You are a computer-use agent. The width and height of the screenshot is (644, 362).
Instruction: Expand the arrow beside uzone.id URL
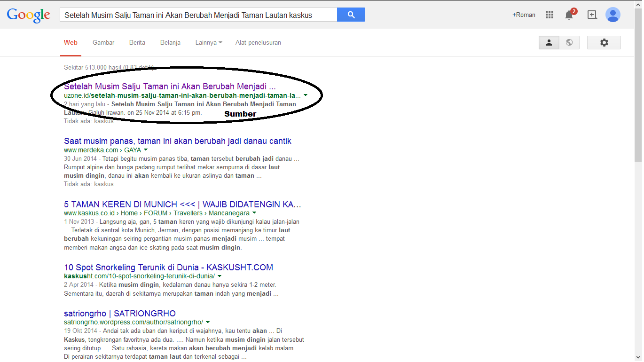coord(306,95)
